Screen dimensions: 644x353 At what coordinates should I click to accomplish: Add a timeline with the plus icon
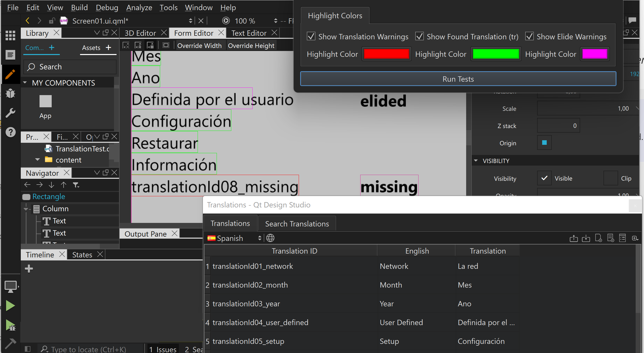29,269
